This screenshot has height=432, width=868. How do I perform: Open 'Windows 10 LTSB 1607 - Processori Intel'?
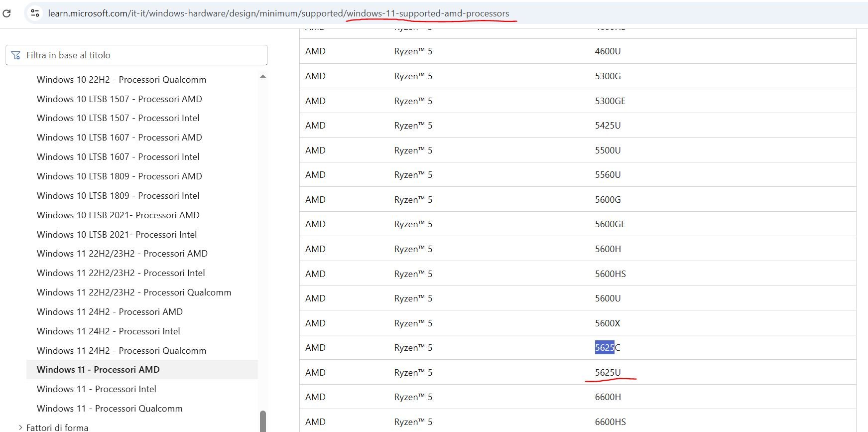click(x=118, y=157)
